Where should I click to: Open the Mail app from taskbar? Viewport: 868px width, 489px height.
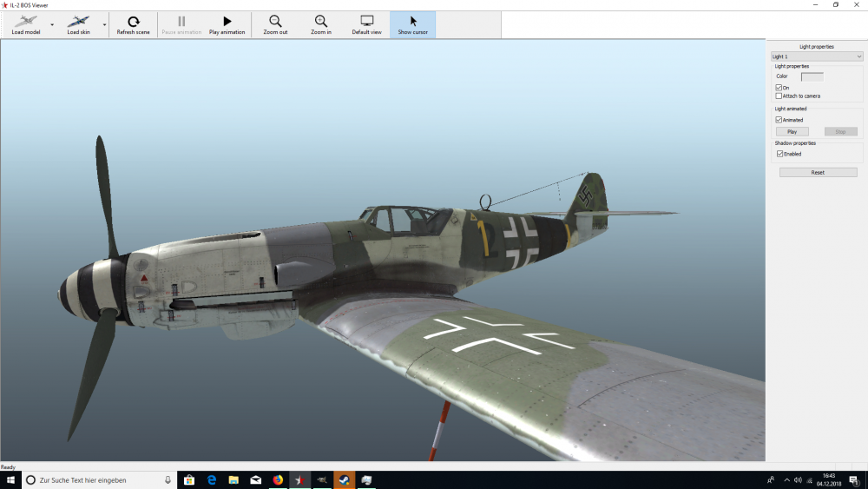click(x=256, y=480)
